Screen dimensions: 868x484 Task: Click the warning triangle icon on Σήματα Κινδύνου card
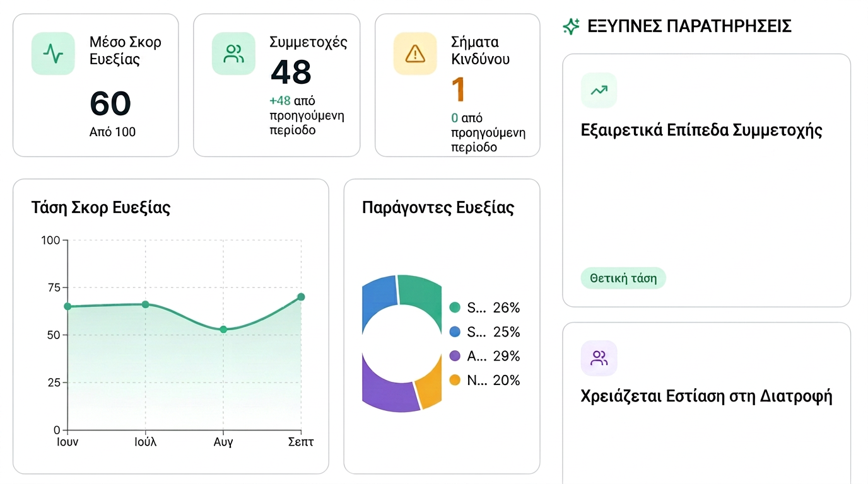click(x=415, y=54)
